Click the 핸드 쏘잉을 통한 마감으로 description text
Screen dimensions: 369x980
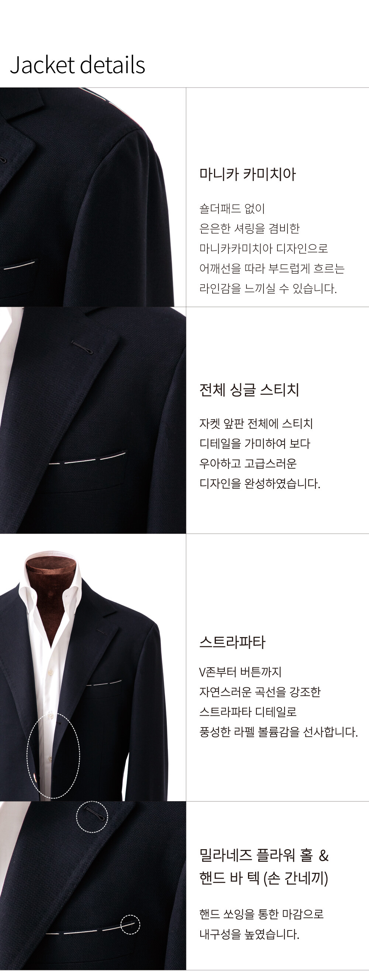(x=262, y=923)
